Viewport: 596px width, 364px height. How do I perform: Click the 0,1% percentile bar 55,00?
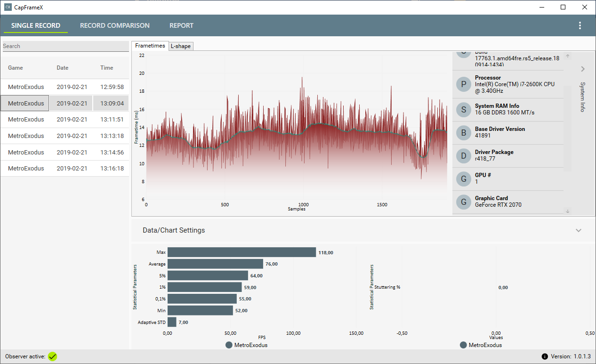(202, 299)
